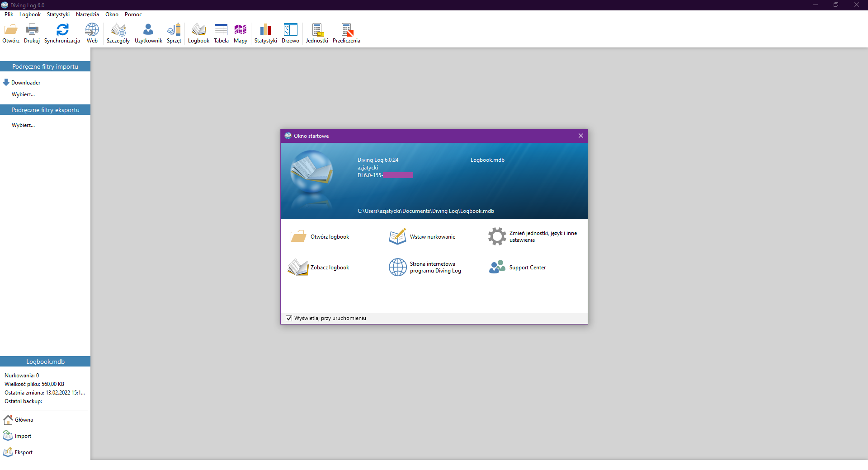Restore down the Diving Log window
The image size is (868, 470).
click(x=836, y=5)
